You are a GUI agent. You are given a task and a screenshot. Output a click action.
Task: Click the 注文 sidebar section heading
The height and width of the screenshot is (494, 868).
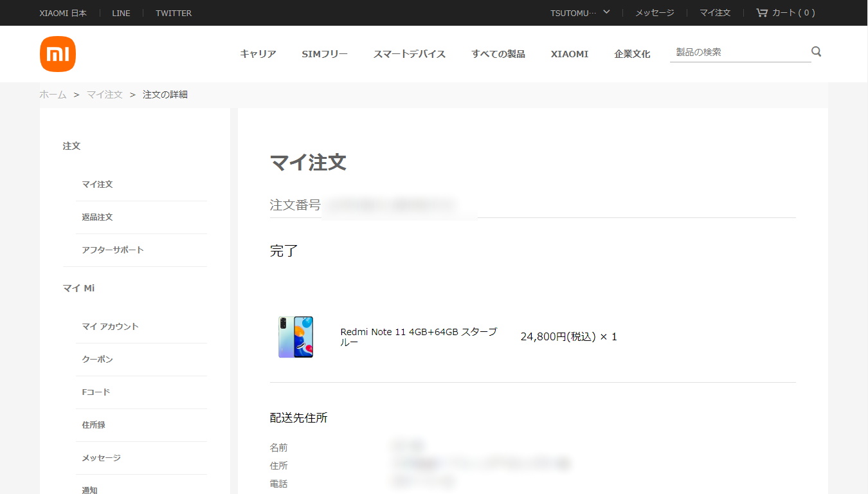pyautogui.click(x=71, y=146)
